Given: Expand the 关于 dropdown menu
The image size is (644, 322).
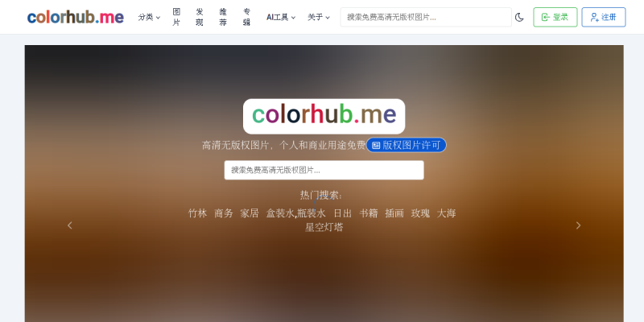Looking at the screenshot, I should 319,17.
